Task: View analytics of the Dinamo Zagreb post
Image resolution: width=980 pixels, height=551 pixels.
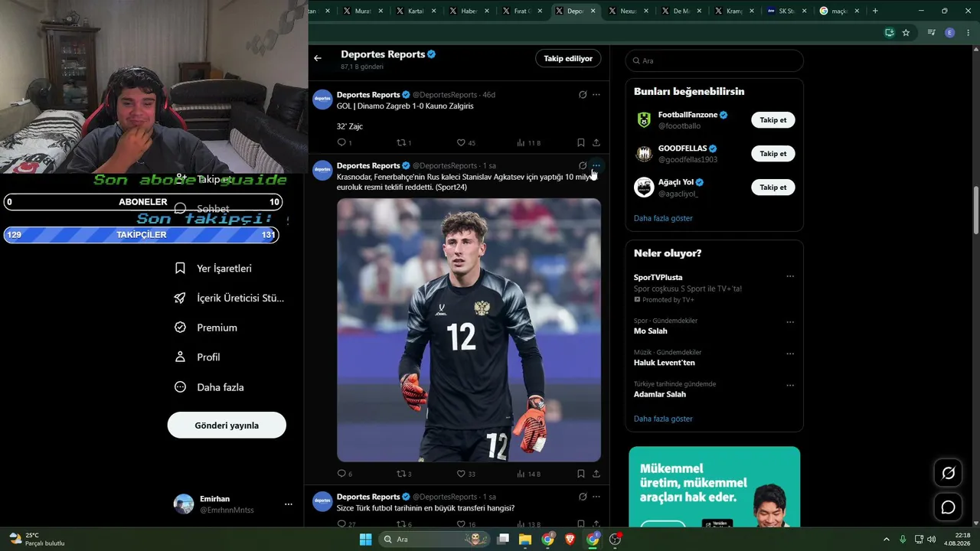Action: (x=521, y=142)
